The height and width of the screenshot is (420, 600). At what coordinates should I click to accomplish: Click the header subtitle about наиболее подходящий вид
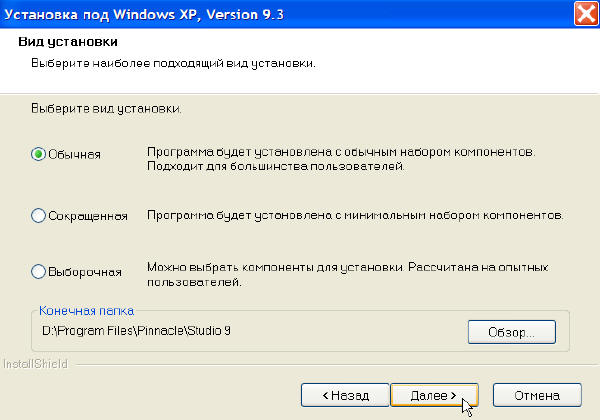167,64
